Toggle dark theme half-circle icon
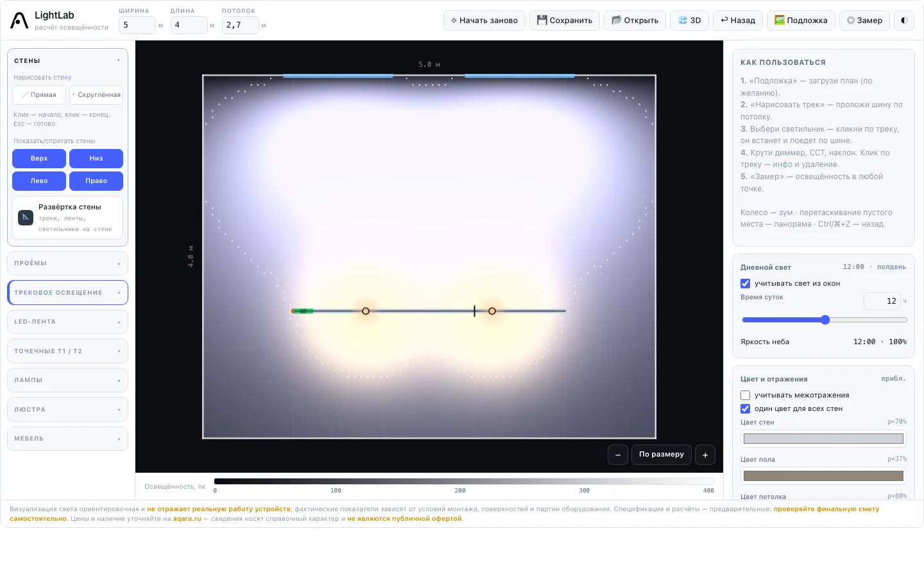This screenshot has width=924, height=578. [904, 21]
